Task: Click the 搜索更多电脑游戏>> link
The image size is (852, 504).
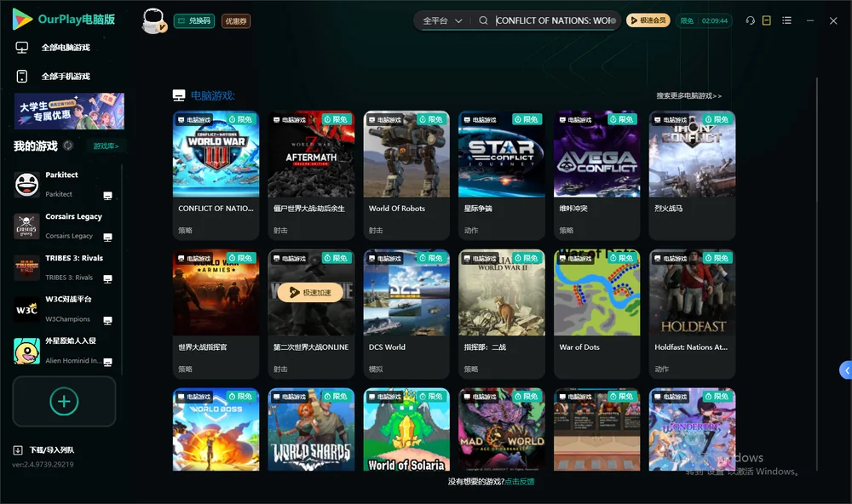Action: pyautogui.click(x=688, y=95)
